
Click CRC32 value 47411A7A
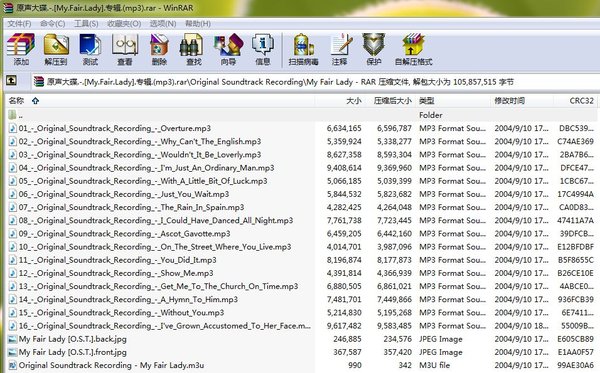coord(575,220)
